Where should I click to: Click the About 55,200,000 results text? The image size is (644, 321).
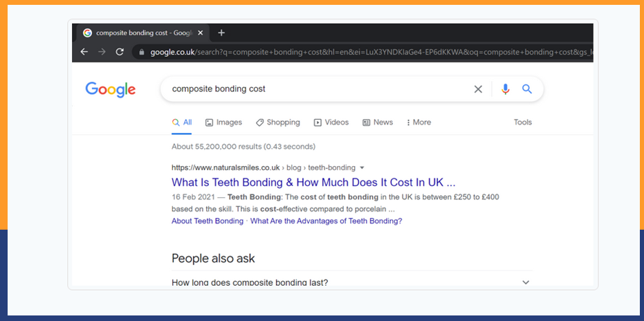[x=243, y=147]
